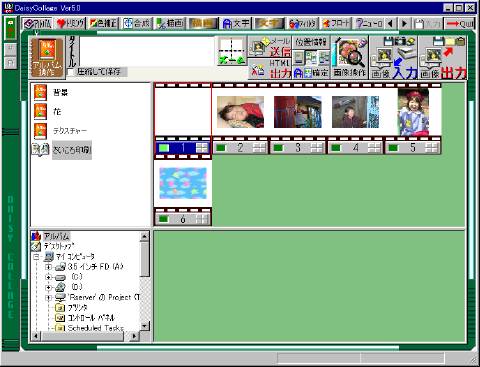Click the folder tree vertical scrollbar
Screen dimensions: 480x367
click(144, 281)
